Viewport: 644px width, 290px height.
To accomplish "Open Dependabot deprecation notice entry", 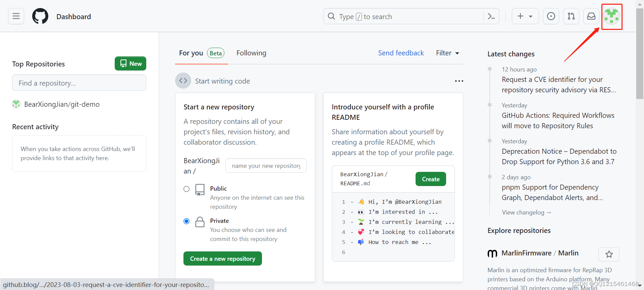I will (x=559, y=156).
